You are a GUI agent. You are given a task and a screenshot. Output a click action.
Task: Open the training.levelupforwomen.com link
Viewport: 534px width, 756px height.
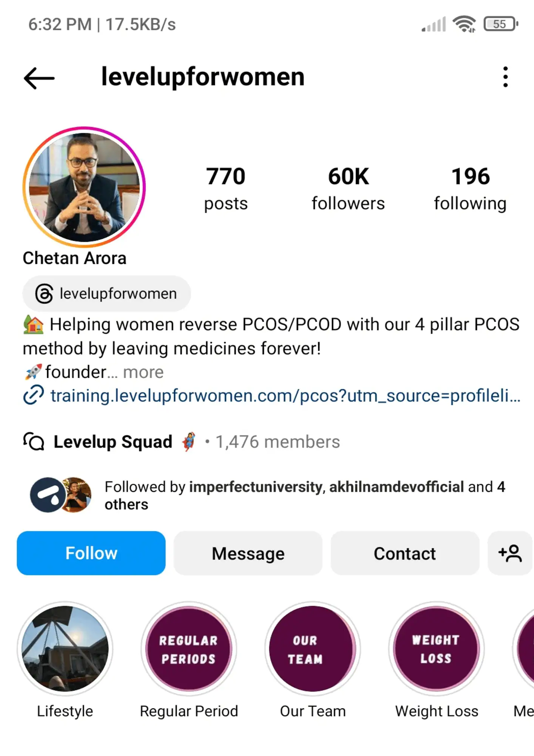pos(286,396)
